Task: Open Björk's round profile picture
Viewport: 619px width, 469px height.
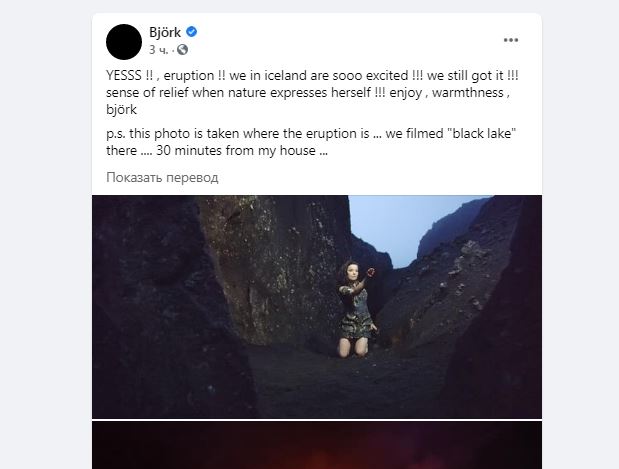Action: coord(124,40)
